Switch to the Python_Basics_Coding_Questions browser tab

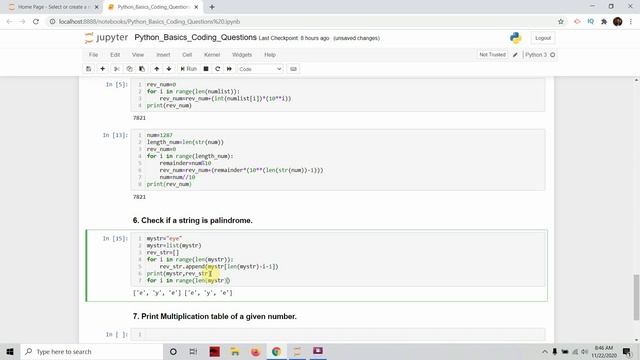click(153, 7)
